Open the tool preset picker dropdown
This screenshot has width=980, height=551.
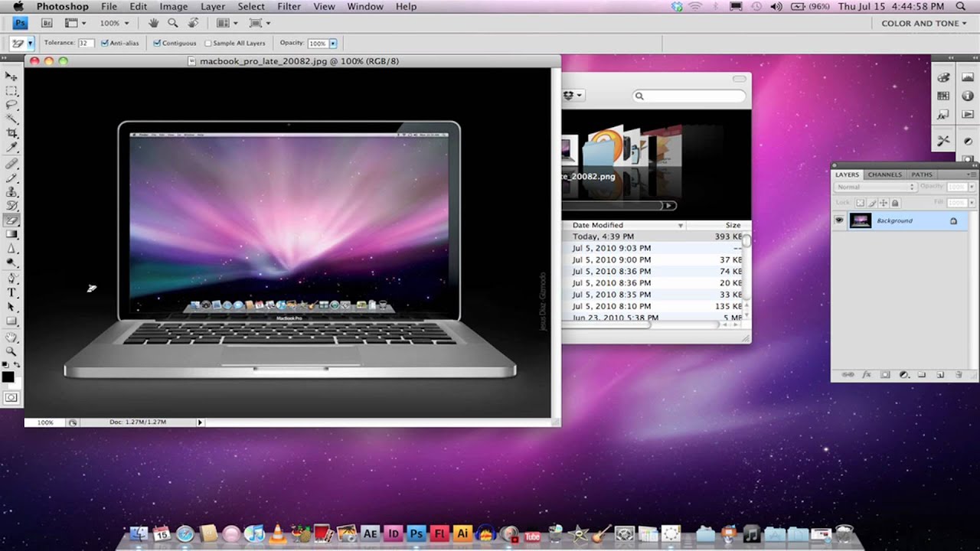coord(30,44)
